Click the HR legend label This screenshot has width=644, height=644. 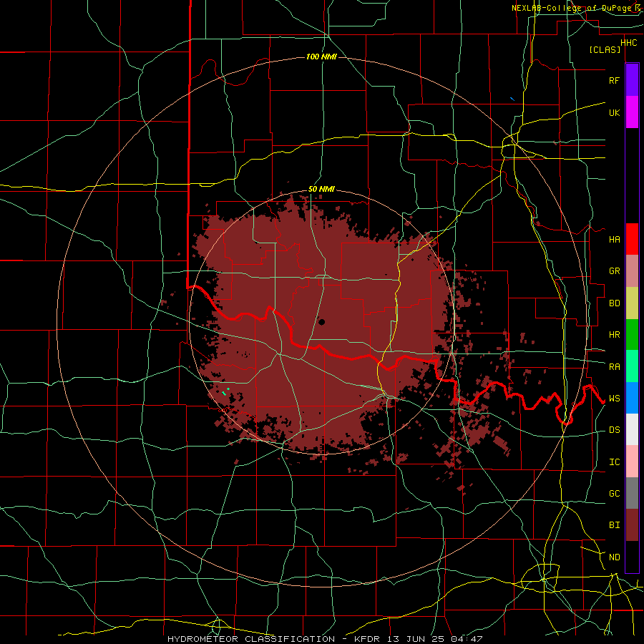614,335
